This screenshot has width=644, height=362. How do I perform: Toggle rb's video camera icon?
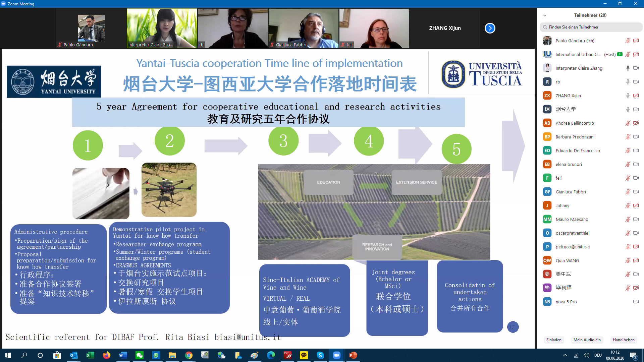(636, 82)
